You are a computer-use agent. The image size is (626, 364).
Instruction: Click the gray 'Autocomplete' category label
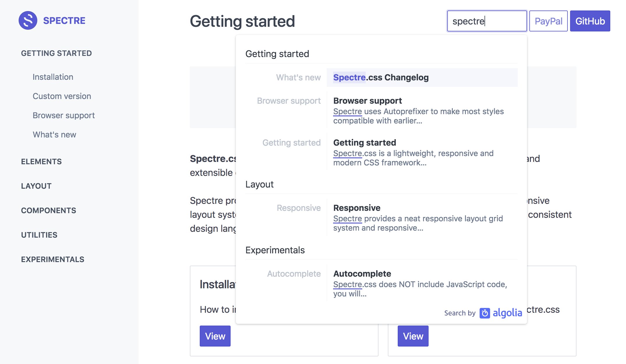[x=294, y=274]
